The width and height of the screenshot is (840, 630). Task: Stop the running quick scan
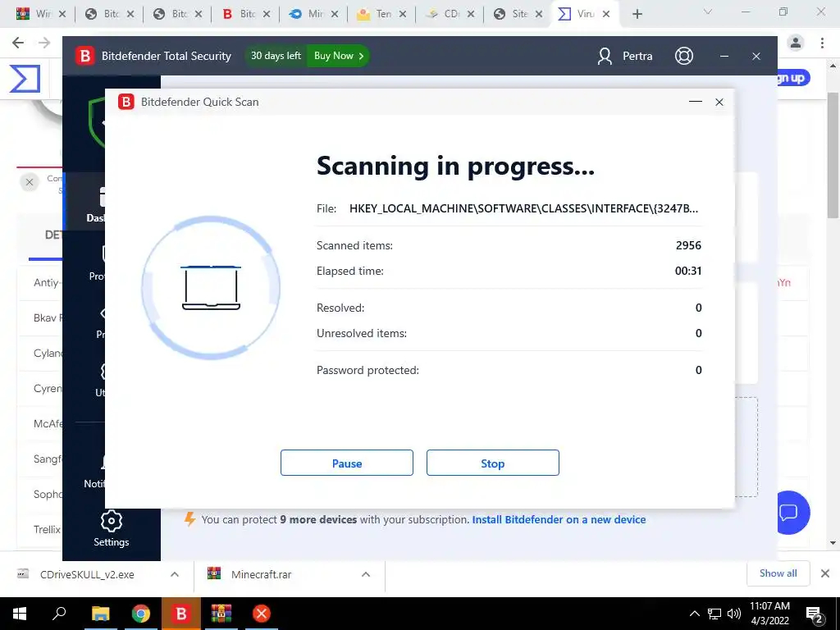coord(492,463)
